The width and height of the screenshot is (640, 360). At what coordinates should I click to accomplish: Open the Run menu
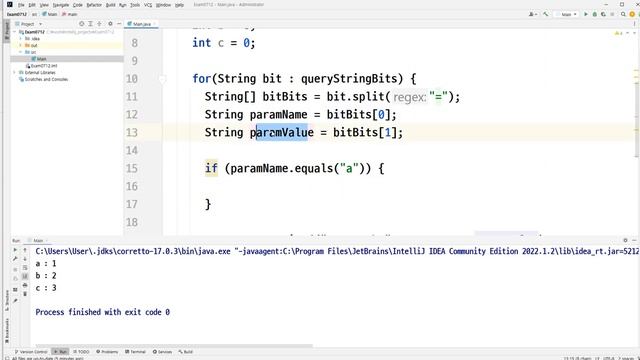[x=122, y=5]
